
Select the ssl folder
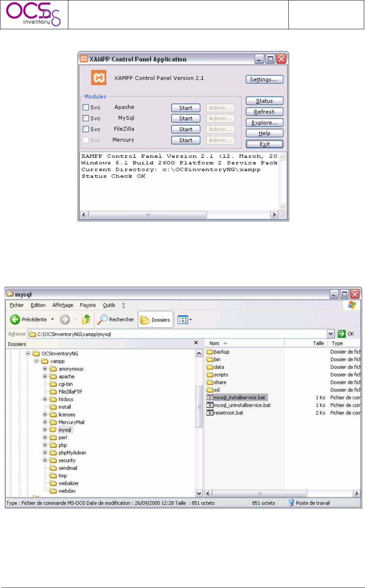coord(213,390)
